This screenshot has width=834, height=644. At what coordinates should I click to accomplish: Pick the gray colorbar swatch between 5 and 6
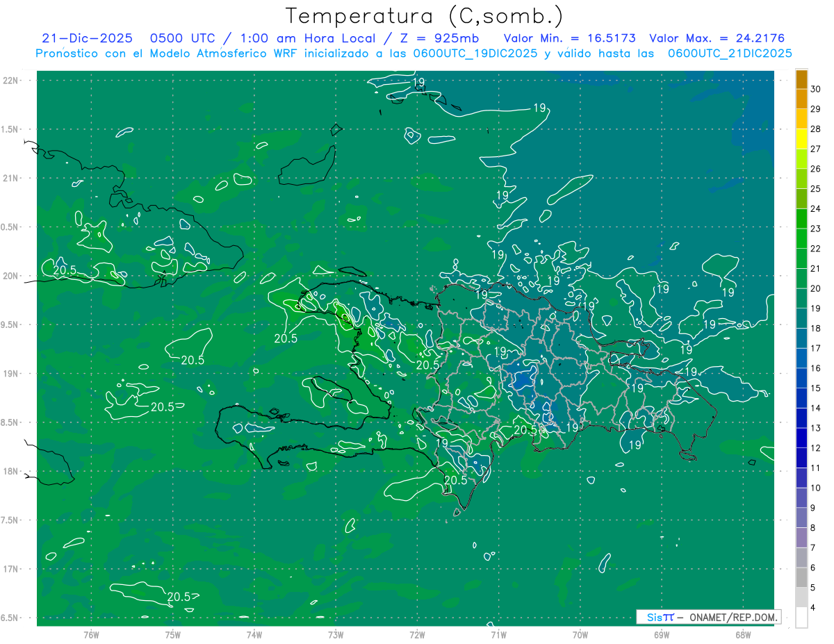point(801,577)
